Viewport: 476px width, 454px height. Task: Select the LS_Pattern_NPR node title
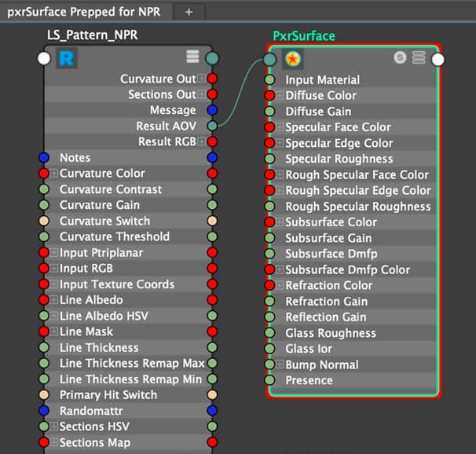click(x=92, y=35)
